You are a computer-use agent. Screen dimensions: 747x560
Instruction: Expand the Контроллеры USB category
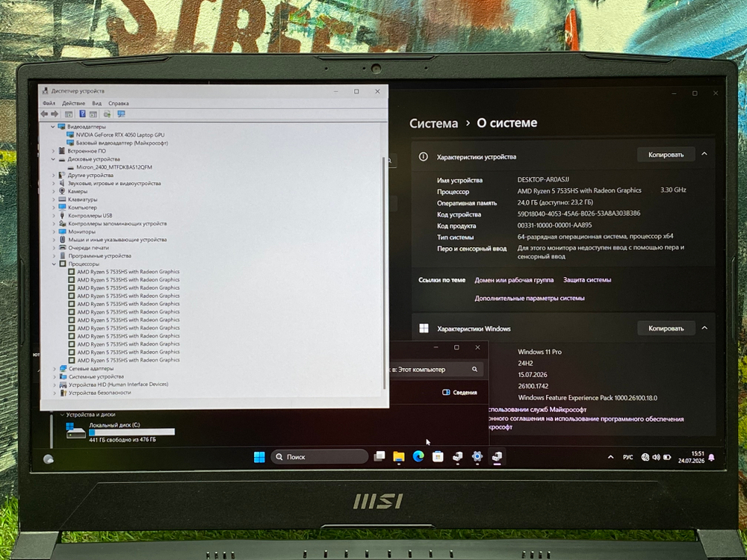pos(53,216)
